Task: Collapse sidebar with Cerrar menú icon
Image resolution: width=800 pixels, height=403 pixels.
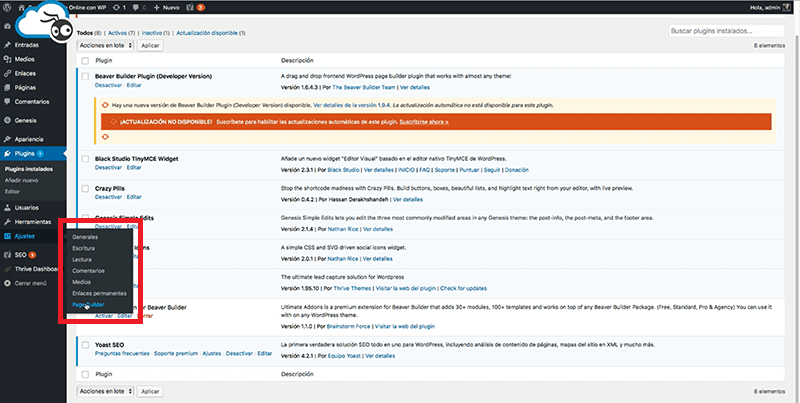Action: pos(7,283)
